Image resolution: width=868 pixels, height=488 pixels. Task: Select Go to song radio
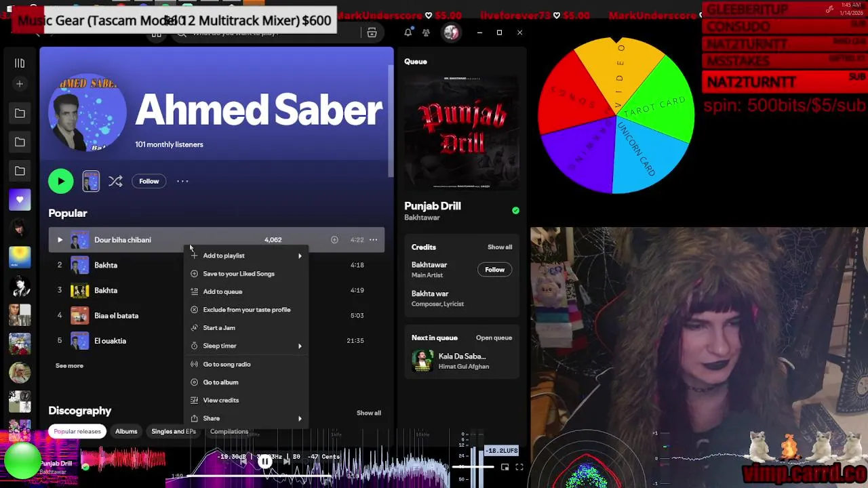tap(247, 364)
